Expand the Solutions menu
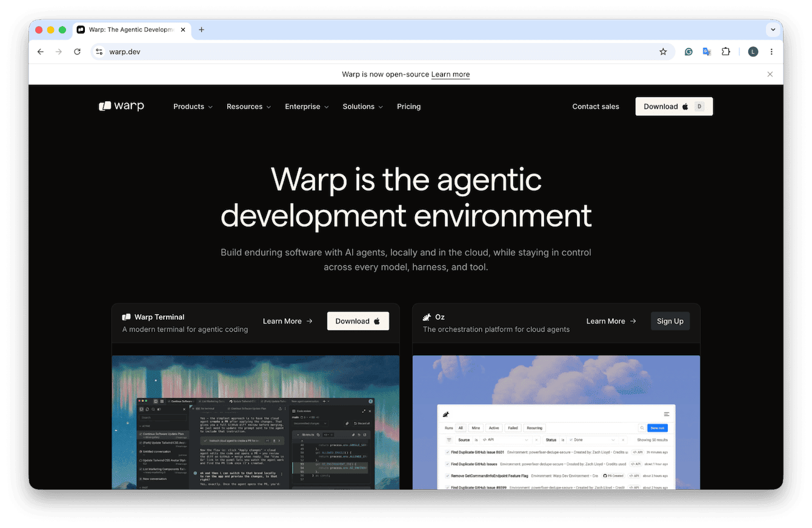The image size is (812, 528). click(362, 106)
